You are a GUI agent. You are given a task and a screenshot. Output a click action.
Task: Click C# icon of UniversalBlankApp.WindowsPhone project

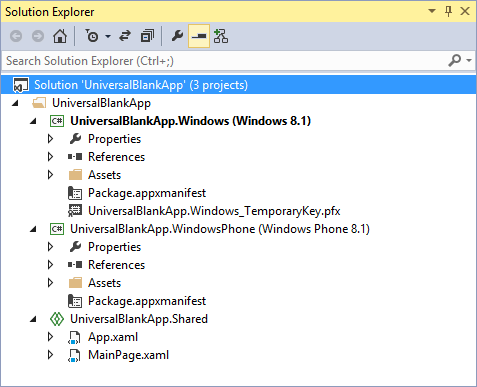click(57, 229)
